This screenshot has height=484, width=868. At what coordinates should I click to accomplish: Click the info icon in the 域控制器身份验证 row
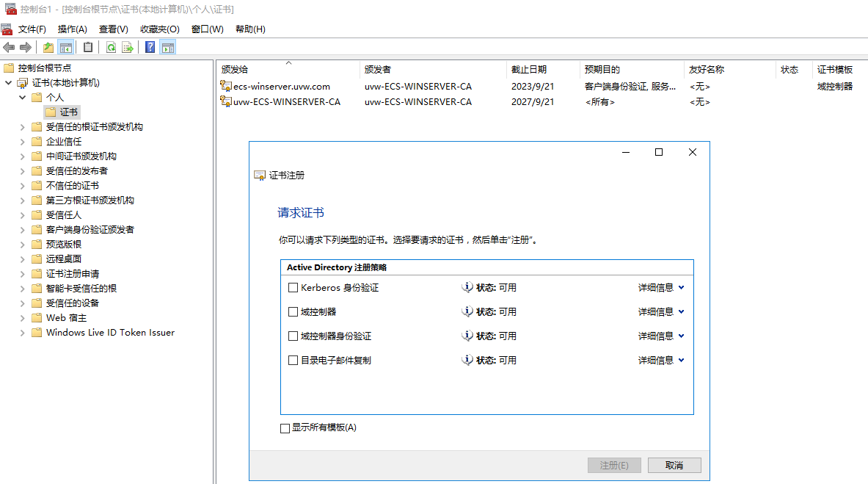coord(467,336)
